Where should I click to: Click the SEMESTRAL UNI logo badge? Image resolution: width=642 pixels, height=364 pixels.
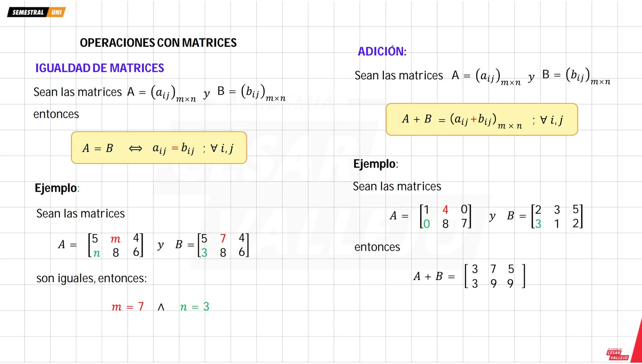point(36,12)
